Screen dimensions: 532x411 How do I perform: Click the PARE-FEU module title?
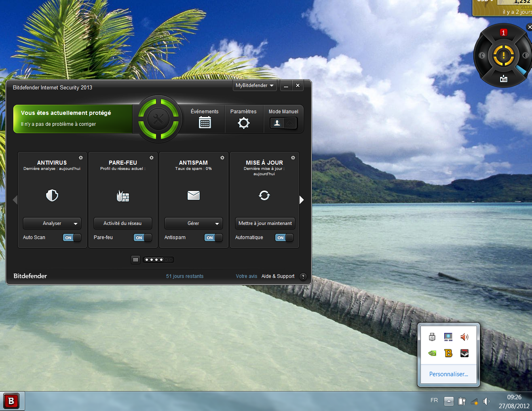point(123,163)
